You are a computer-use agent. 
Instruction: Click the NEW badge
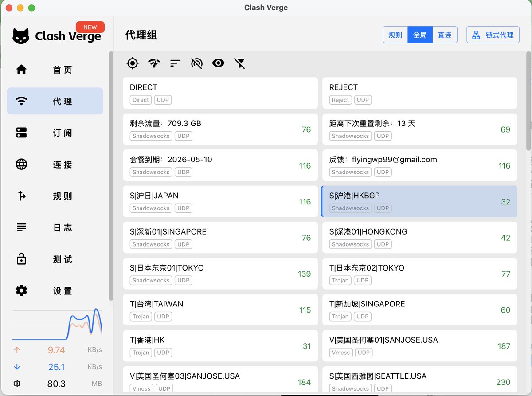click(x=90, y=27)
